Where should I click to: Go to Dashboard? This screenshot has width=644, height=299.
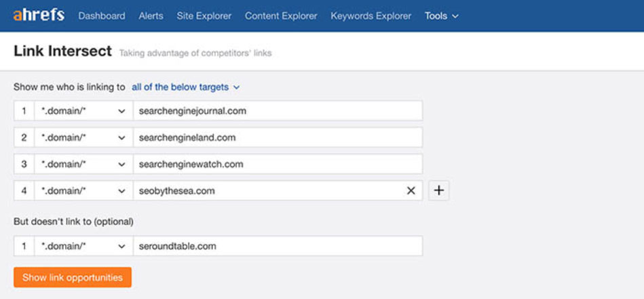(x=102, y=16)
